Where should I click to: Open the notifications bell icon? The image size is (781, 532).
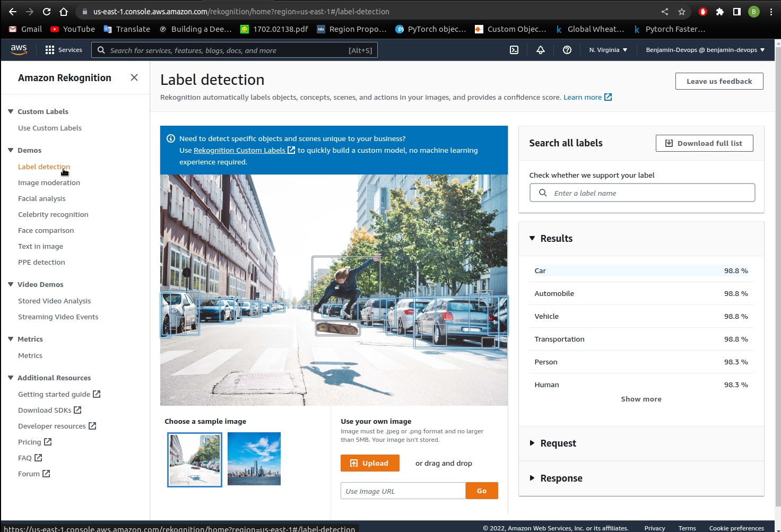[541, 50]
